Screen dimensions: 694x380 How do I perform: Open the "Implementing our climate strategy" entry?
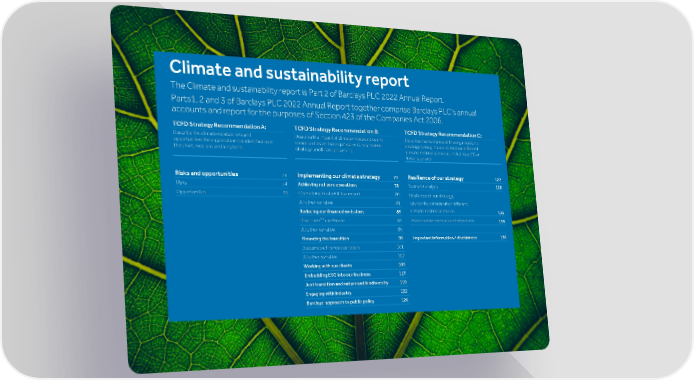pyautogui.click(x=348, y=177)
